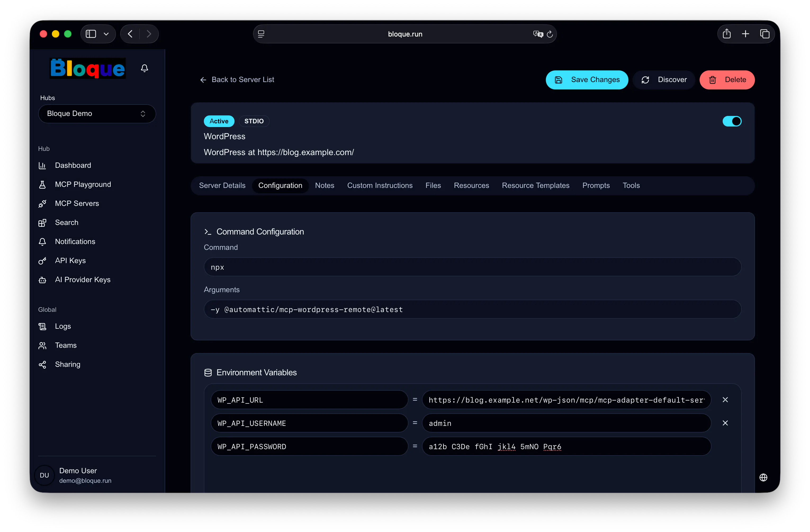Show the browser tab overview
Image resolution: width=810 pixels, height=532 pixels.
click(764, 34)
